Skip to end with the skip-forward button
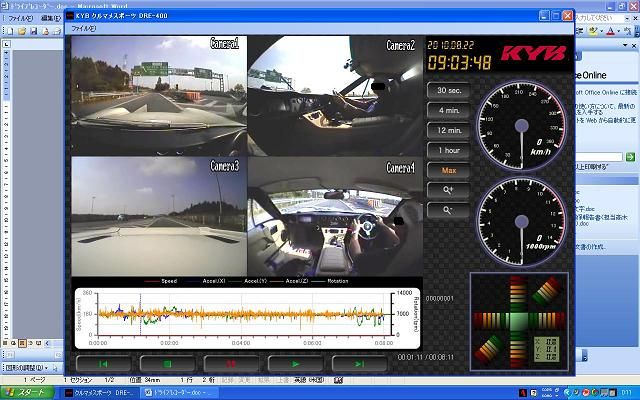Image resolution: width=640 pixels, height=400 pixels. tap(359, 363)
